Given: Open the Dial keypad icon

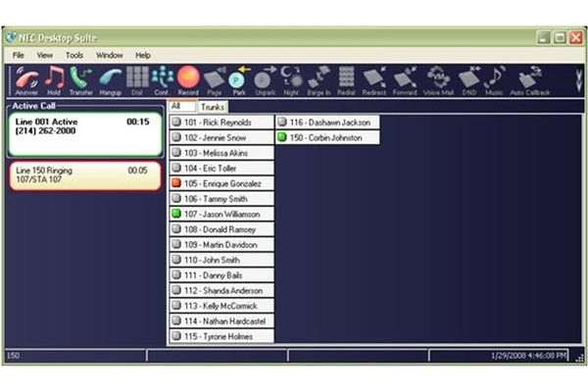Looking at the screenshot, I should click(137, 80).
